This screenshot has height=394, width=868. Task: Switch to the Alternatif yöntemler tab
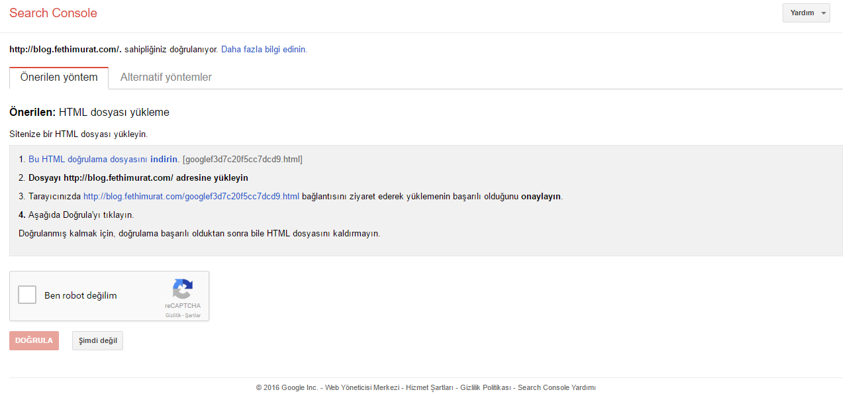tap(166, 77)
